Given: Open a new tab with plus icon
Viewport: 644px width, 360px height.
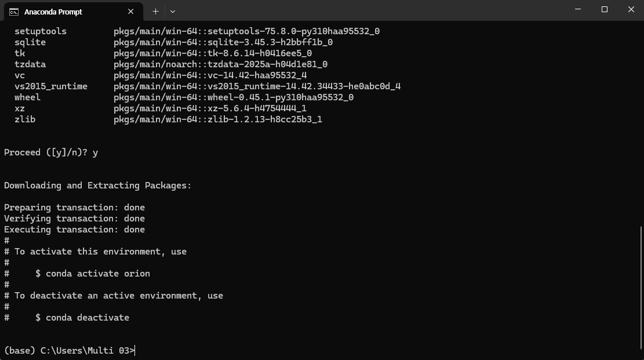Looking at the screenshot, I should click(155, 12).
